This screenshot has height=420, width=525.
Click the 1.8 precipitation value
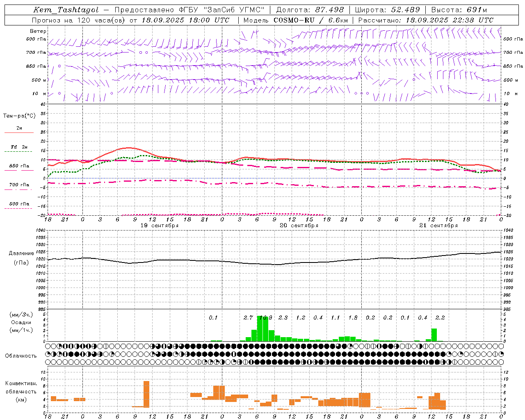pos(353,317)
